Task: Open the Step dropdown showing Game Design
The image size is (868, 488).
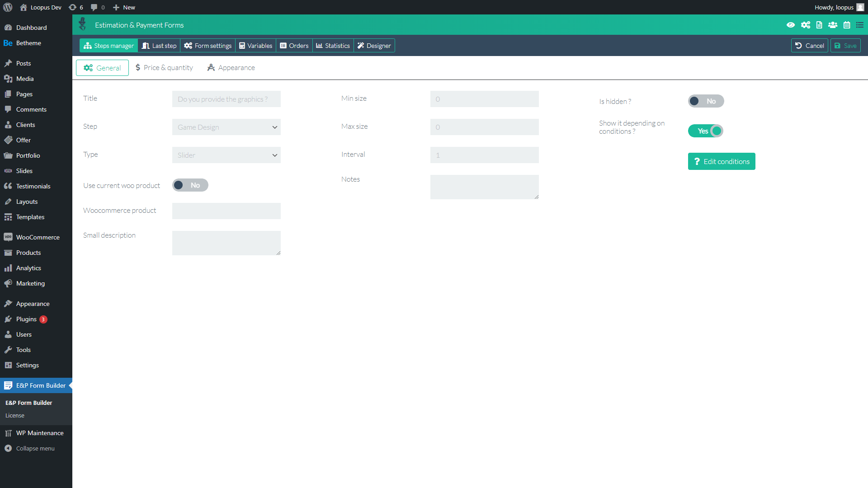Action: (226, 127)
